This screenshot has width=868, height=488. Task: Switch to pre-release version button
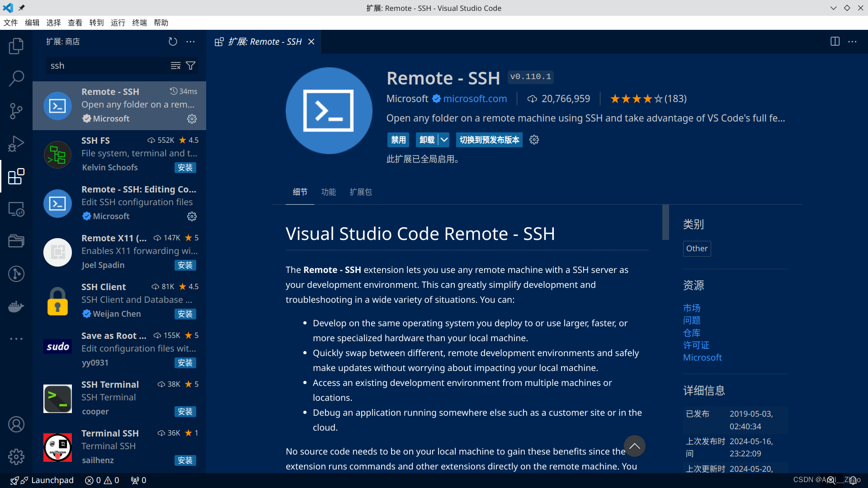[x=489, y=140]
